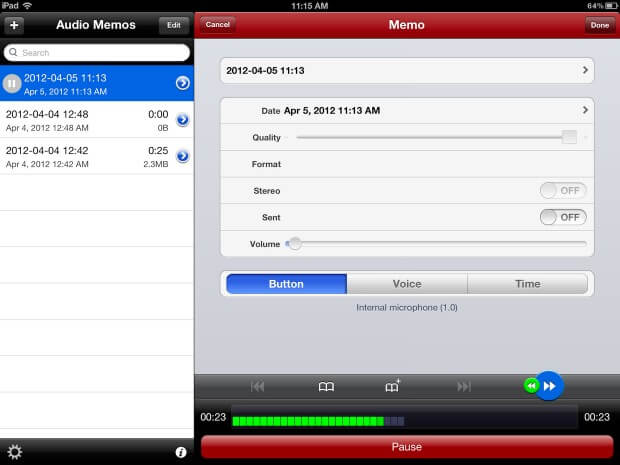Toggle the Stereo switch
The height and width of the screenshot is (465, 620).
(x=563, y=191)
